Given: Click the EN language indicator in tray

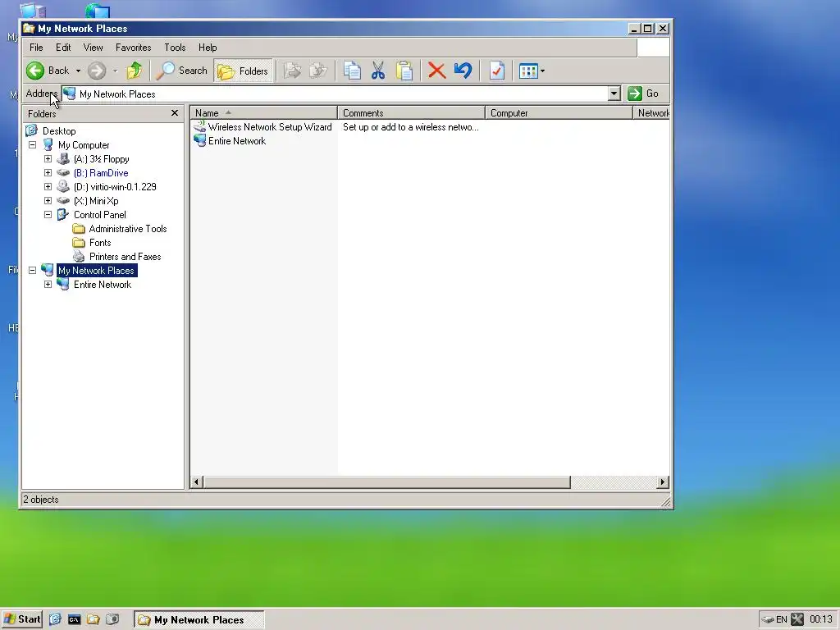Looking at the screenshot, I should (782, 620).
